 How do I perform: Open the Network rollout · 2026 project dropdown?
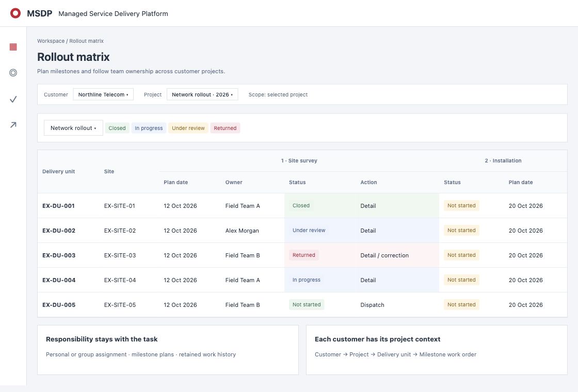[x=202, y=94]
